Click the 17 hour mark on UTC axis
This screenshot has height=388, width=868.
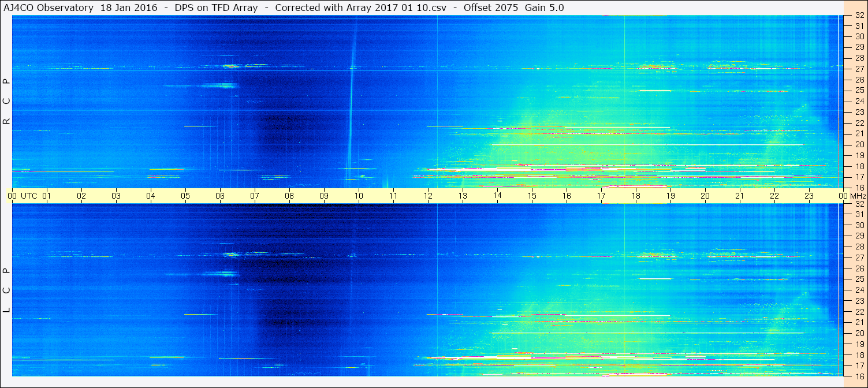pos(601,196)
